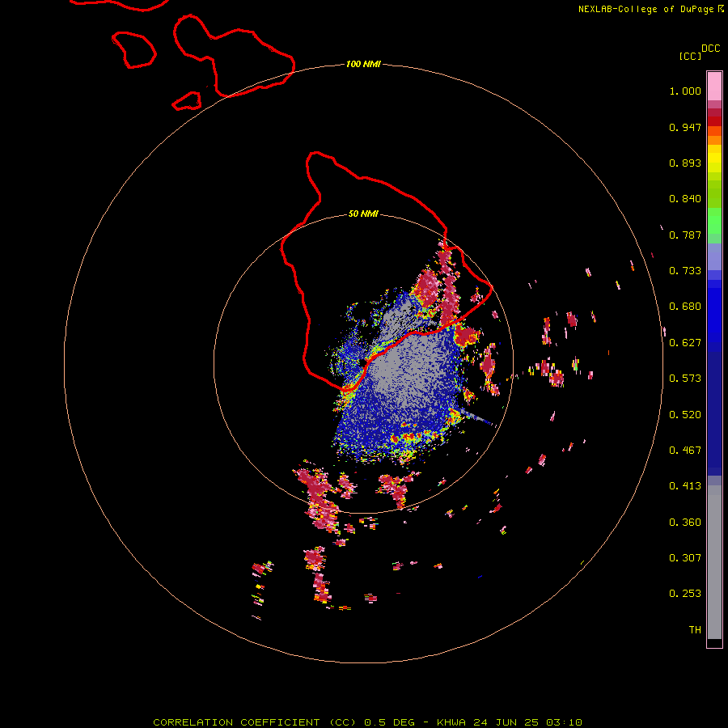
Task: Click the radar site center dot
Action: pos(363,362)
